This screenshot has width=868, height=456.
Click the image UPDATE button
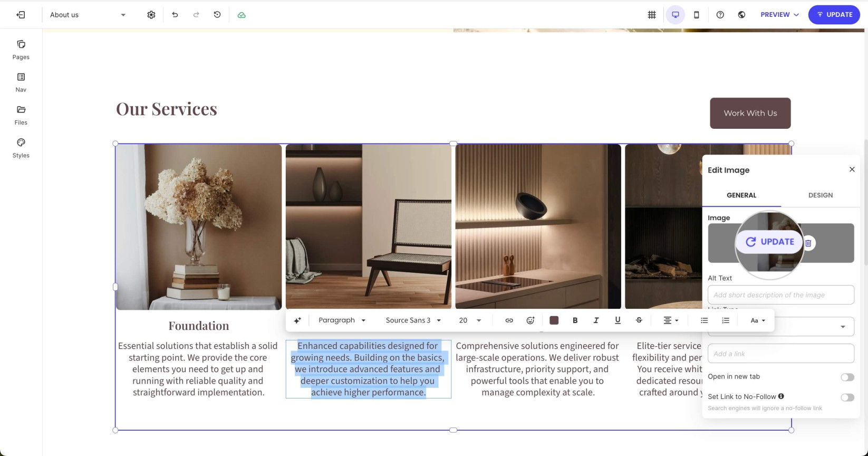pos(770,242)
